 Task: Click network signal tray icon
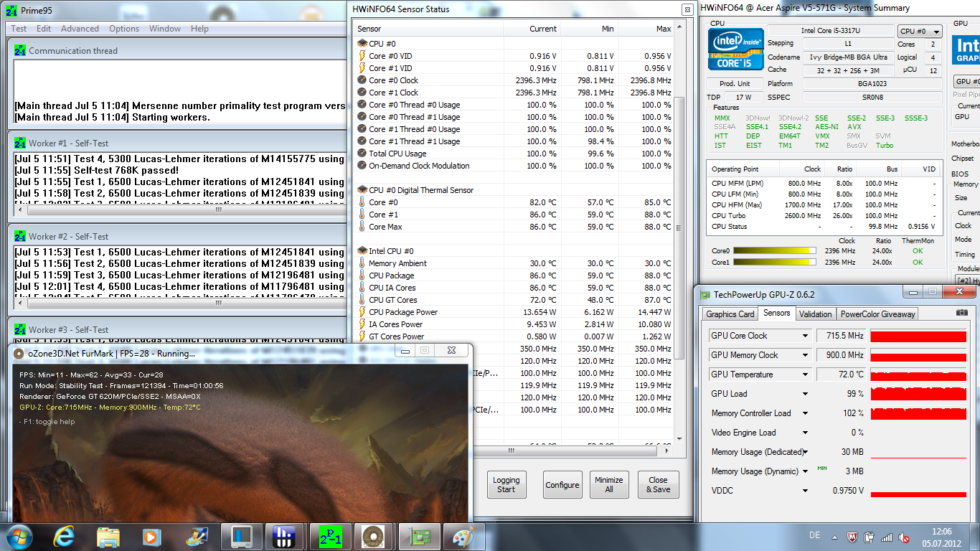[887, 537]
